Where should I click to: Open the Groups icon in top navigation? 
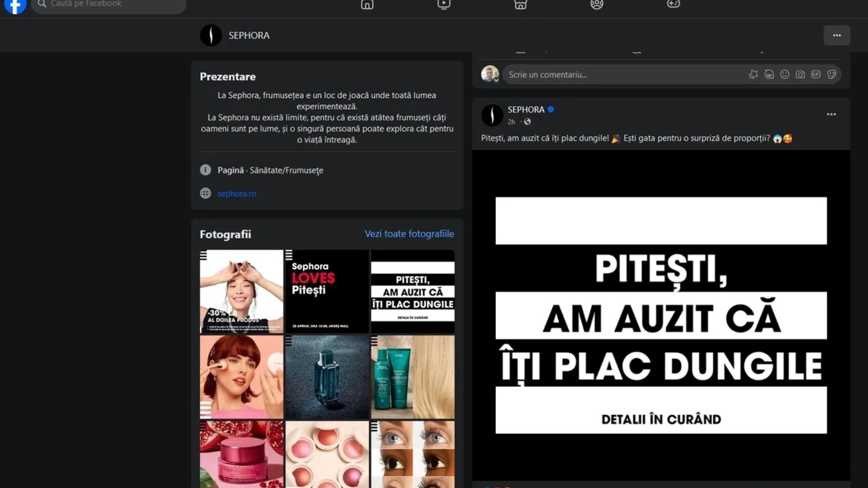pos(597,4)
